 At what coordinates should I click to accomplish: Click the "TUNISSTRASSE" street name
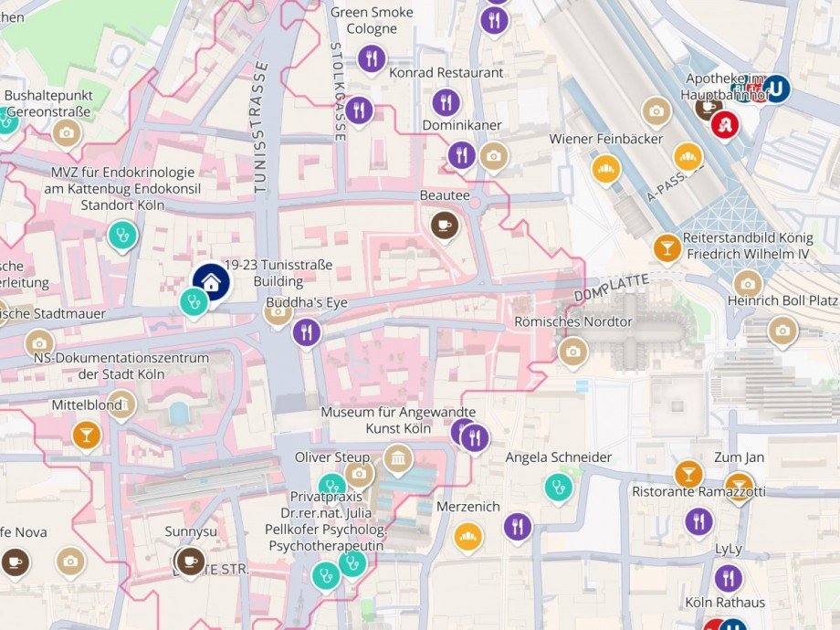pos(260,127)
